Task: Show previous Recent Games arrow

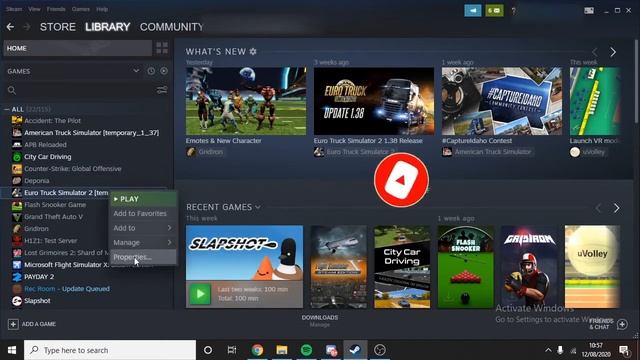Action: [598, 208]
